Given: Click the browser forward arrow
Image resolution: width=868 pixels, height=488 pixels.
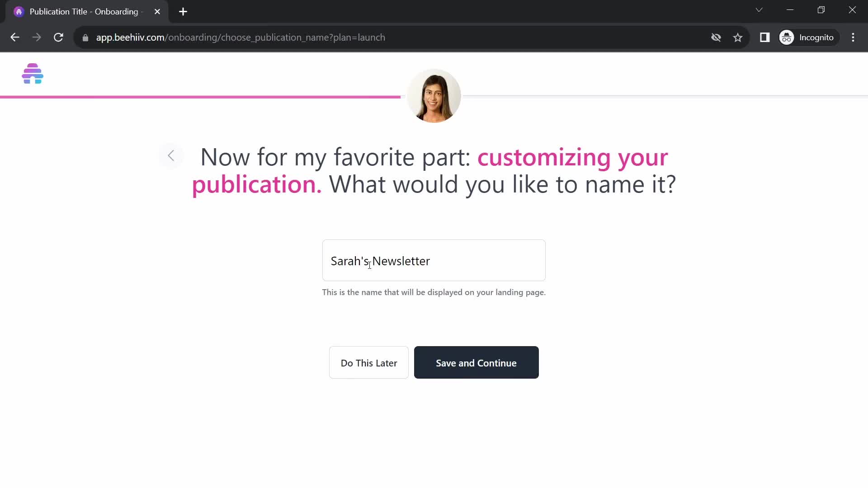Looking at the screenshot, I should click(37, 37).
